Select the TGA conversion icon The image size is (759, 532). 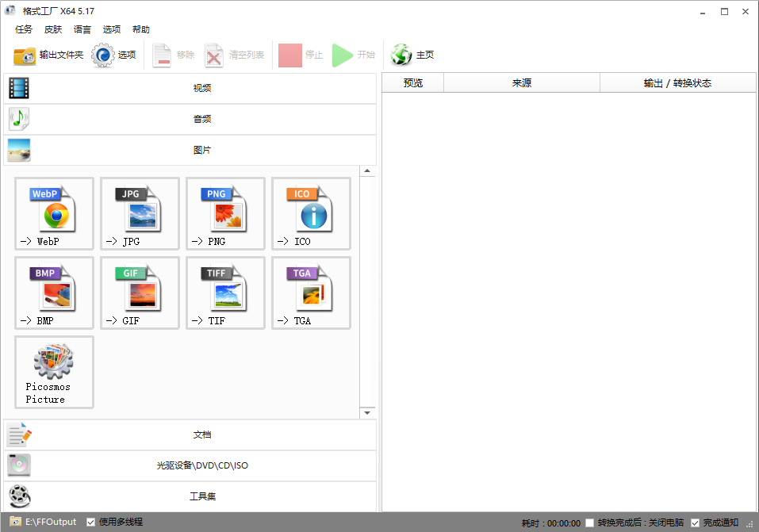point(311,293)
